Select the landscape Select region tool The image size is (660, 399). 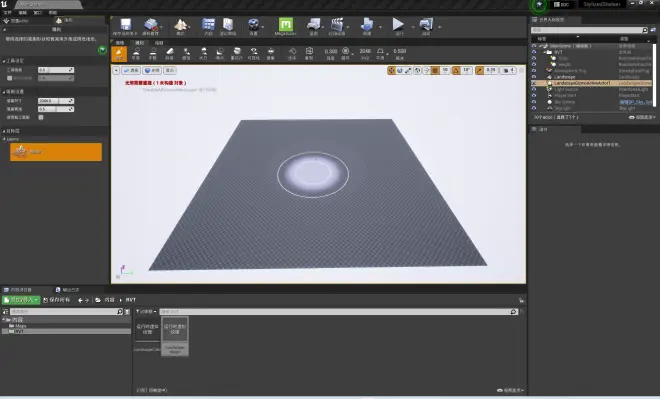tap(292, 53)
